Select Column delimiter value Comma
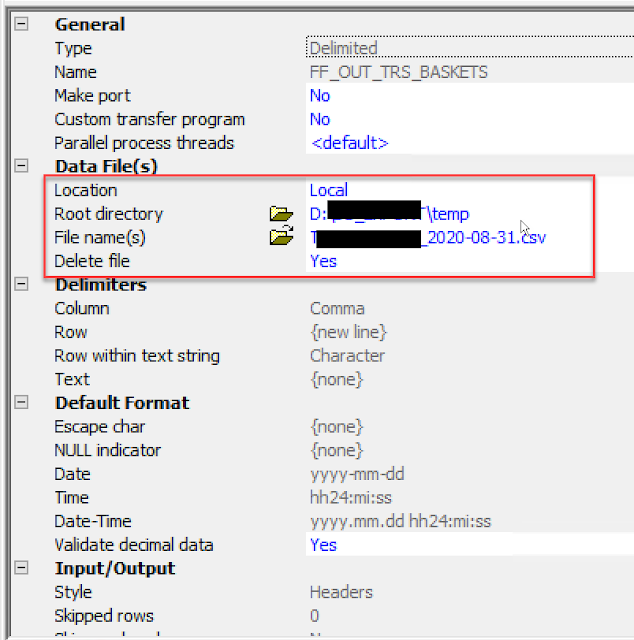 coord(337,309)
